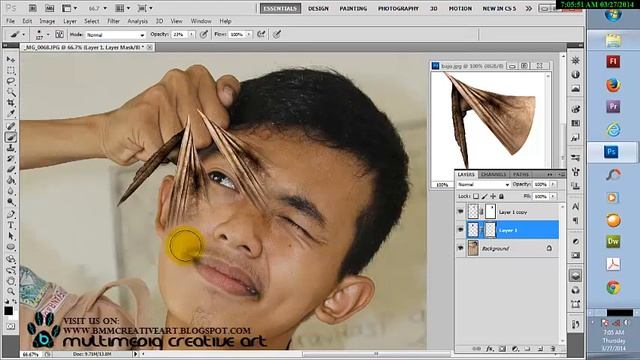Screen dimensions: 640x360
Task: Select the Paint Bucket tool
Action: tap(11, 180)
